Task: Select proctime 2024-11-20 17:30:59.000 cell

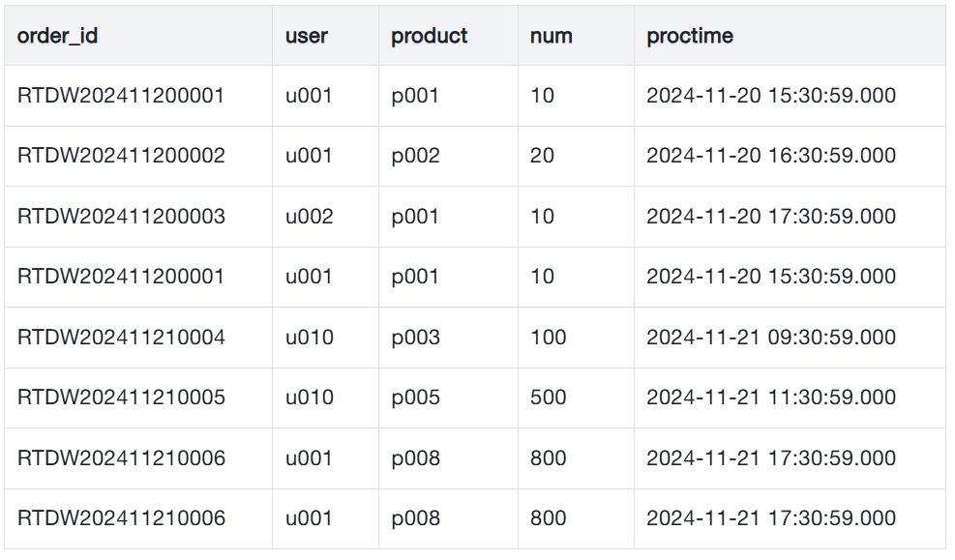Action: click(x=771, y=217)
